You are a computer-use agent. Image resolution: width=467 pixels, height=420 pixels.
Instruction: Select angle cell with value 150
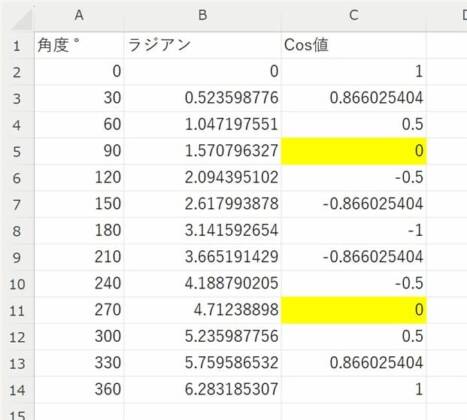[79, 204]
